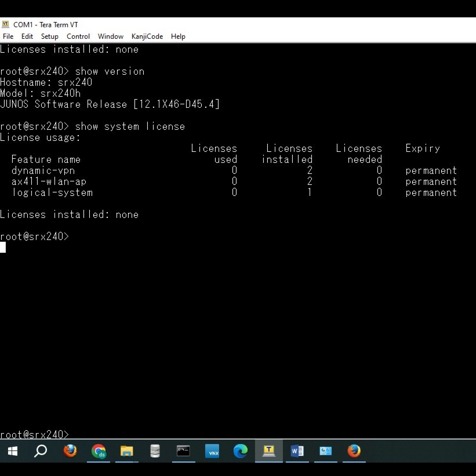
Task: Open the database server taskbar icon
Action: click(x=155, y=451)
